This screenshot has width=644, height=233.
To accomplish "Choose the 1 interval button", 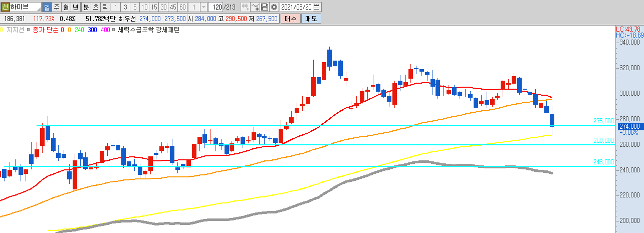I will pyautogui.click(x=115, y=7).
